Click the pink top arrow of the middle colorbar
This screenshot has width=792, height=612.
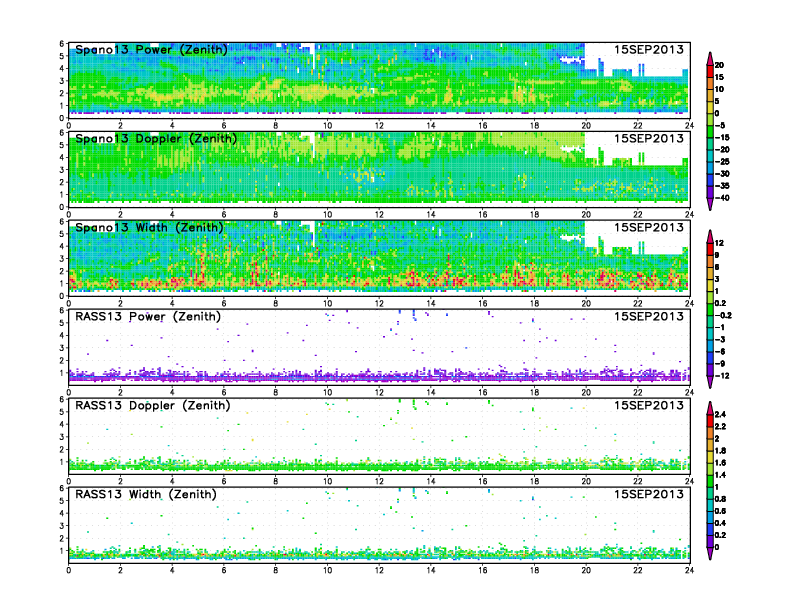710,236
